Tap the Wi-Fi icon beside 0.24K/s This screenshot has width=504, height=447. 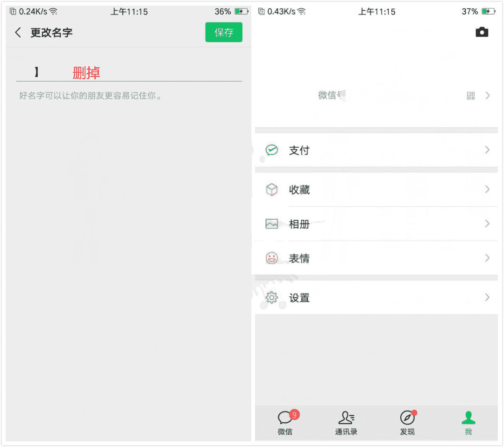point(53,12)
